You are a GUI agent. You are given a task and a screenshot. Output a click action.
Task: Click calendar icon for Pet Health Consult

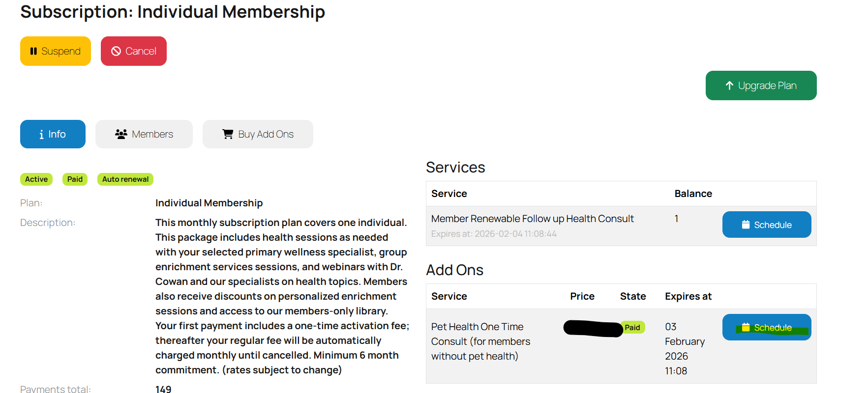(746, 328)
